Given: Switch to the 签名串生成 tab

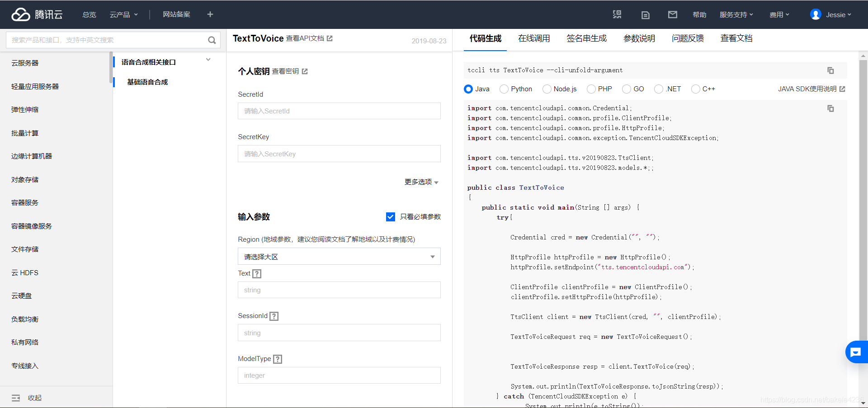Looking at the screenshot, I should (x=587, y=38).
